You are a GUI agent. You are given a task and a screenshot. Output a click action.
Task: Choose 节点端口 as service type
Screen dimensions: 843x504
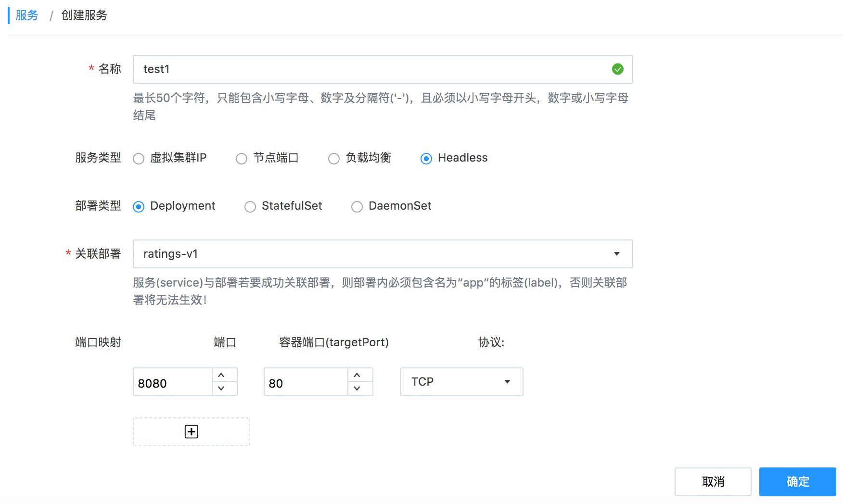click(x=242, y=159)
